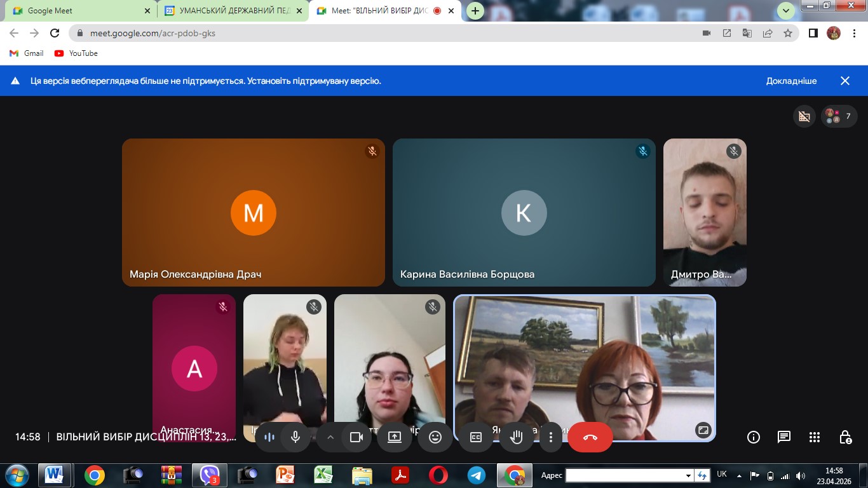Viewport: 868px width, 488px height.
Task: Open meeting details info icon
Action: pyautogui.click(x=754, y=437)
